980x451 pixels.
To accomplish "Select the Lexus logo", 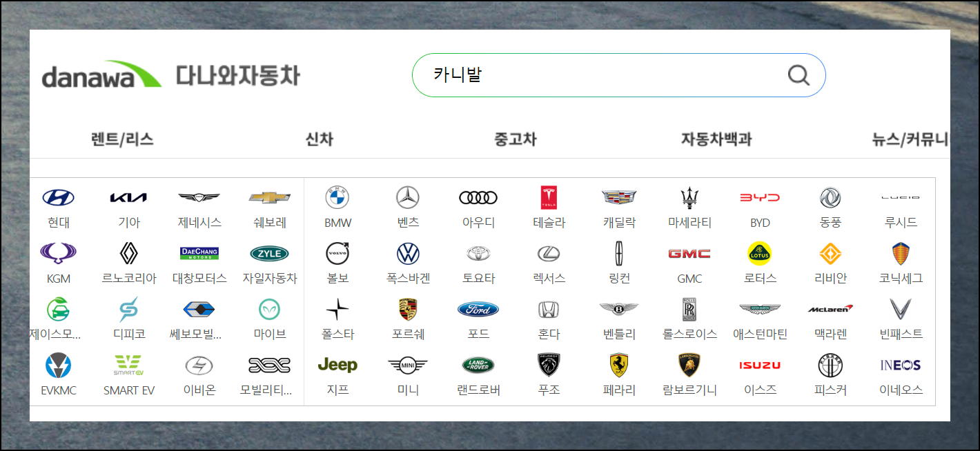I will (x=549, y=254).
